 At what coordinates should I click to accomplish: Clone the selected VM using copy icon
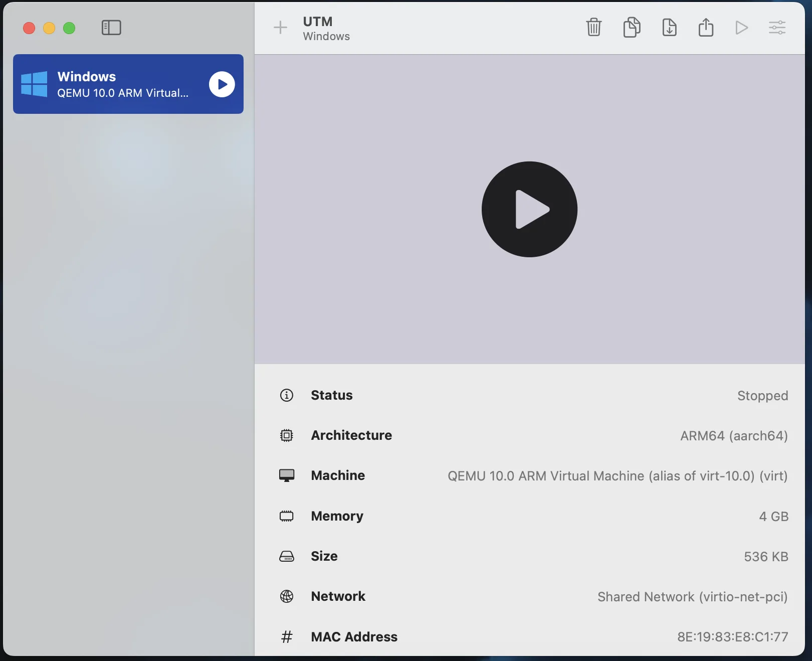[x=632, y=28]
